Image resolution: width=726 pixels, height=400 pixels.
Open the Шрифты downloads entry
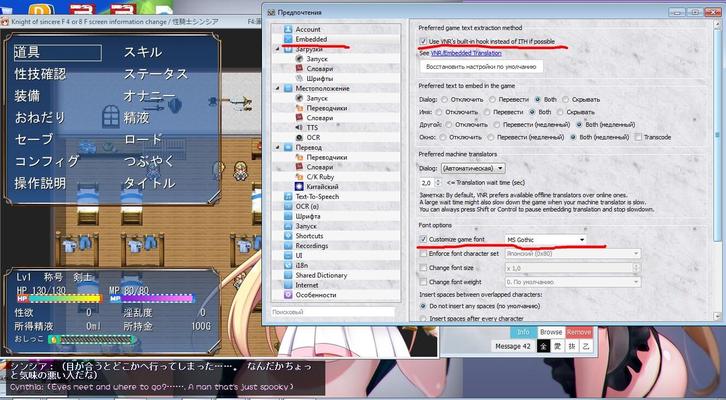tap(319, 79)
